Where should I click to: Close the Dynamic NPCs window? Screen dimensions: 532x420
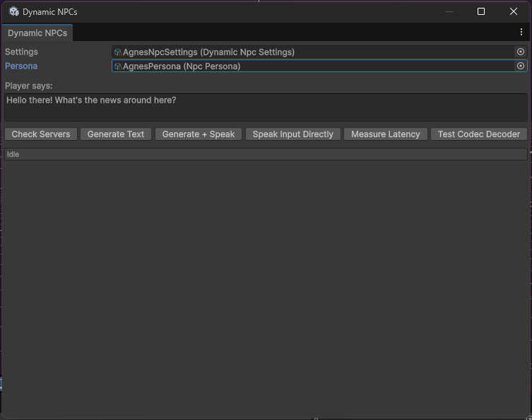coord(514,11)
